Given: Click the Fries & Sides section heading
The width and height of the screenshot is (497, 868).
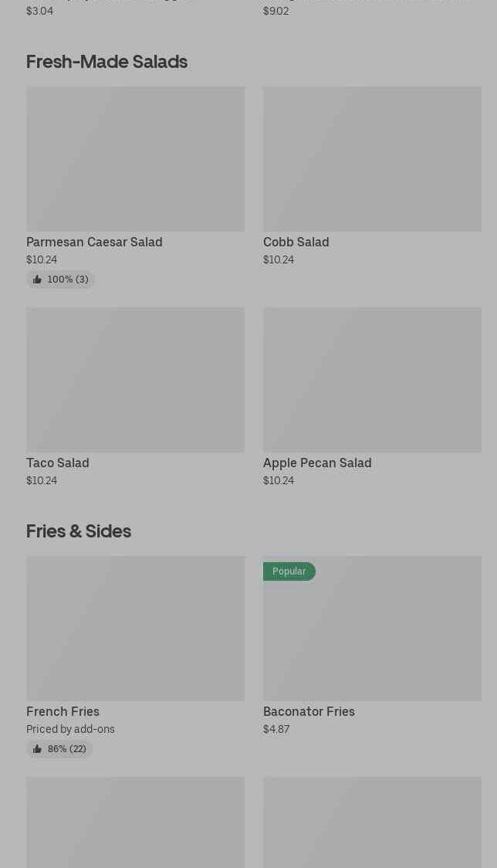Looking at the screenshot, I should pos(79,531).
